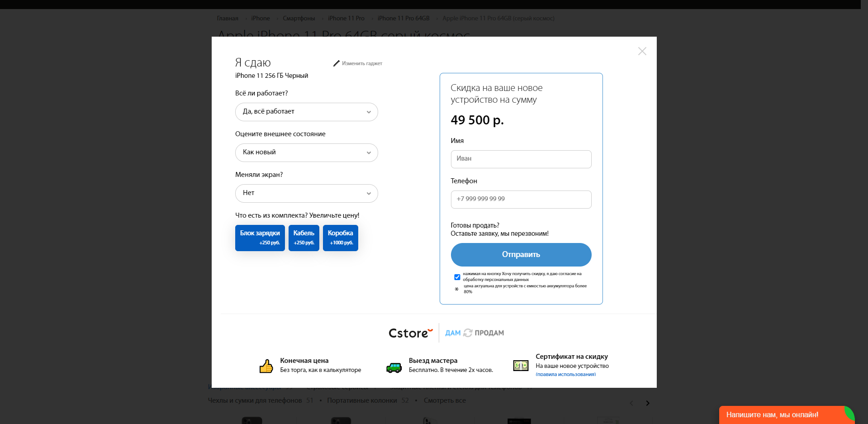Click the ДАМ ПРОДАМ swap icon
The width and height of the screenshot is (868, 424).
[x=468, y=333]
